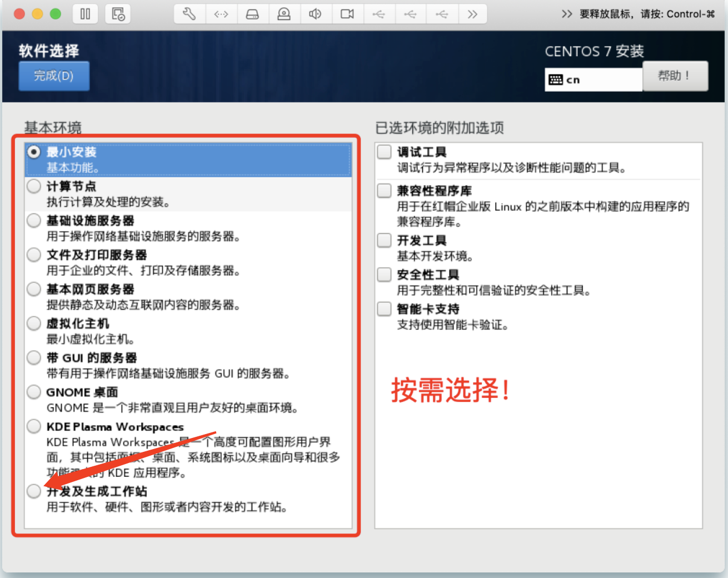728x578 pixels.
Task: Choose KDE Plasma Workspaces radio button
Action: click(x=34, y=427)
